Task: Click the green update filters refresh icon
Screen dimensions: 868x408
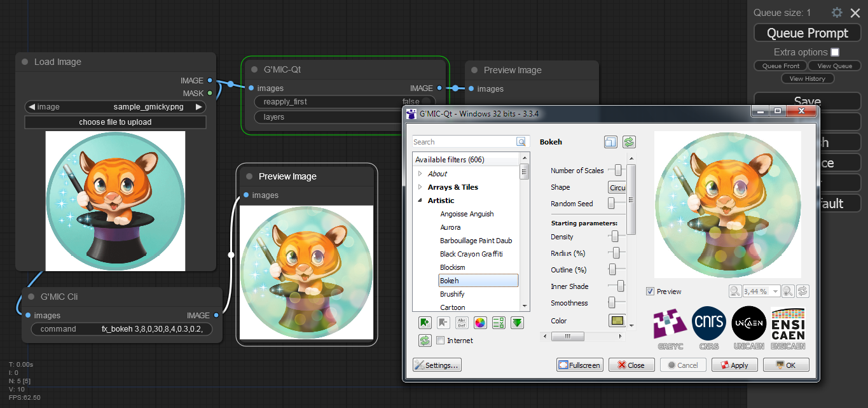Action: click(425, 341)
